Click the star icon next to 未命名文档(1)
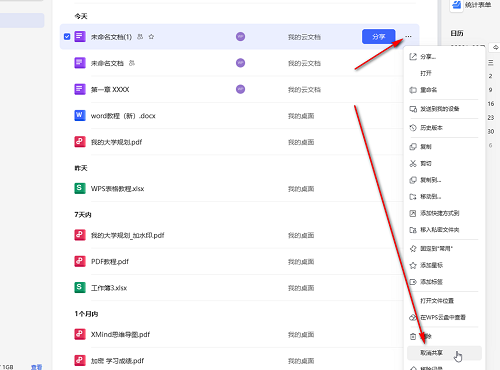This screenshot has height=370, width=500. 151,37
